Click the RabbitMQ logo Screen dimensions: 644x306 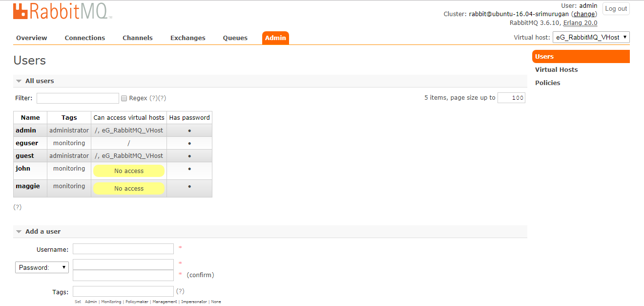pos(62,11)
